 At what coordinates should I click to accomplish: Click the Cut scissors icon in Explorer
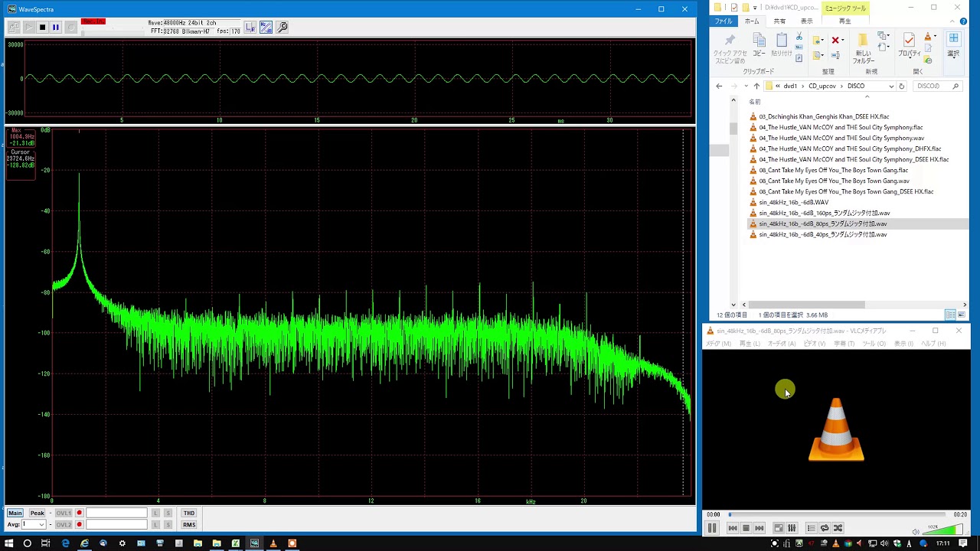click(799, 36)
